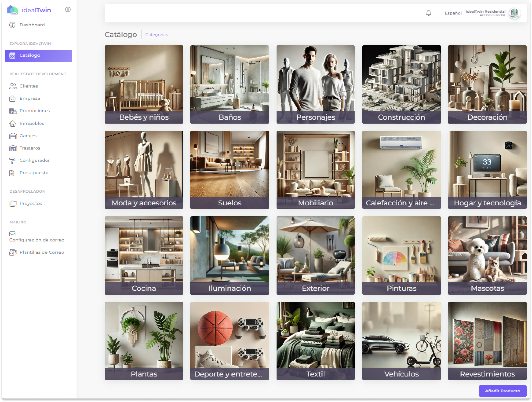
Task: Click the user avatar image
Action: click(514, 13)
